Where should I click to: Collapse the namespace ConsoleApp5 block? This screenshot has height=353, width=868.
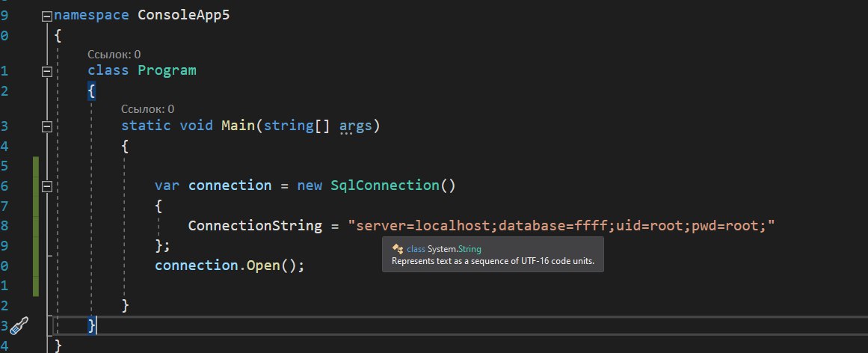pos(47,16)
